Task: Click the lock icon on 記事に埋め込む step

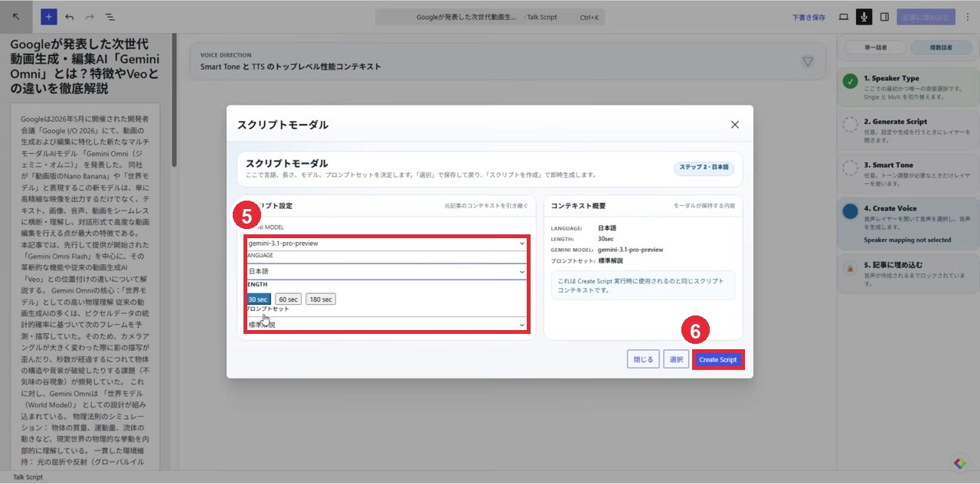Action: click(850, 269)
